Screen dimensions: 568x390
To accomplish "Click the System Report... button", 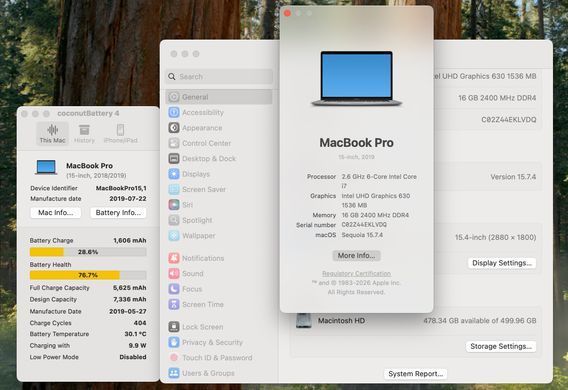I will pos(415,374).
